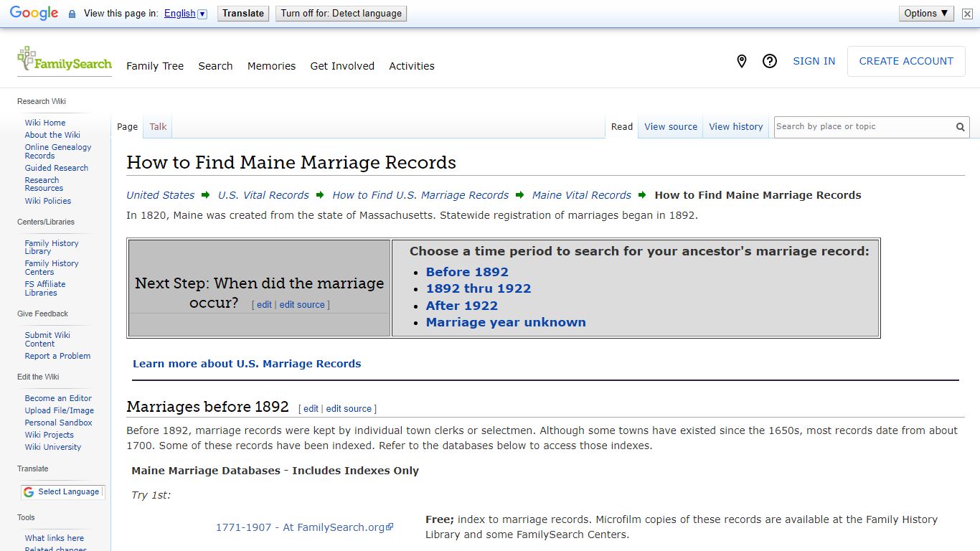Open About the Wiki sidebar link
980x551 pixels.
(x=52, y=135)
